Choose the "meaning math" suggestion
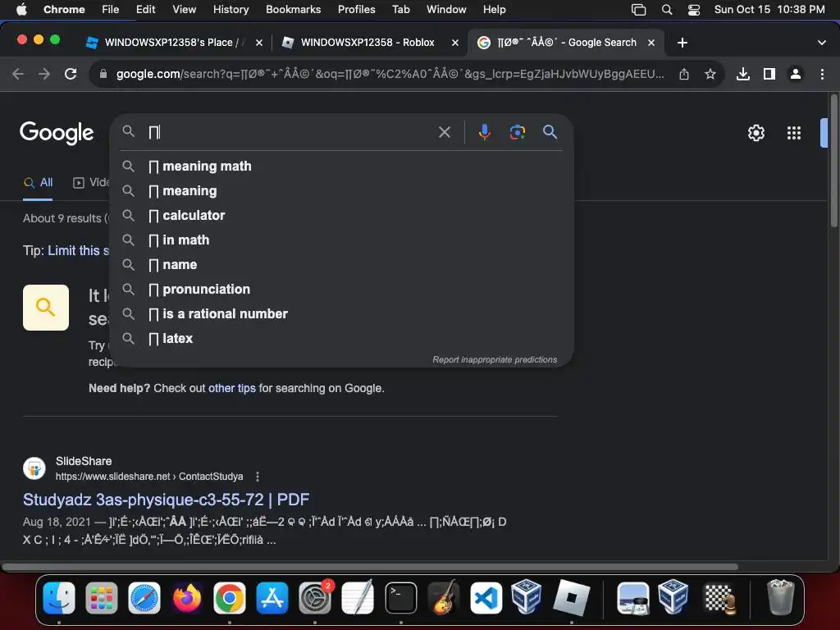The height and width of the screenshot is (630, 840). click(x=340, y=166)
